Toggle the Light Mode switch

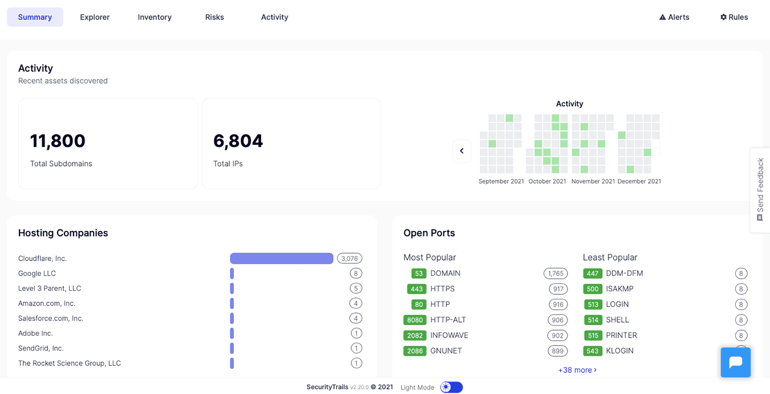(451, 387)
